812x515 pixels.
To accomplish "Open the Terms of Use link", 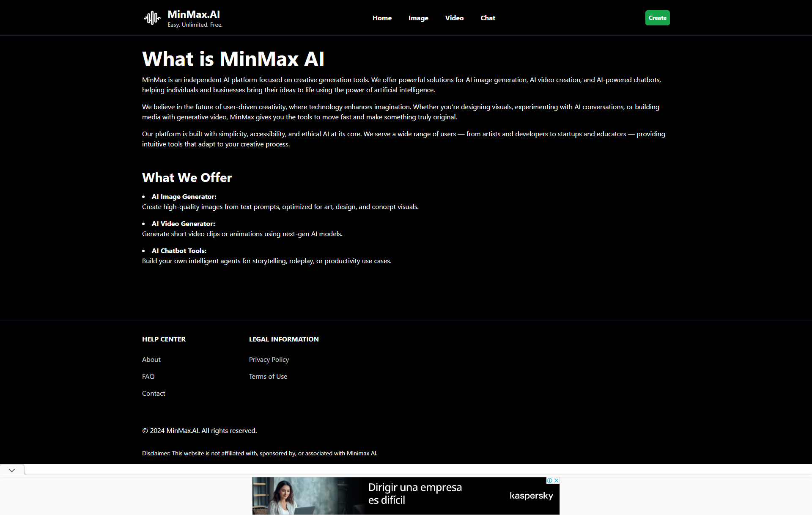I will click(268, 376).
